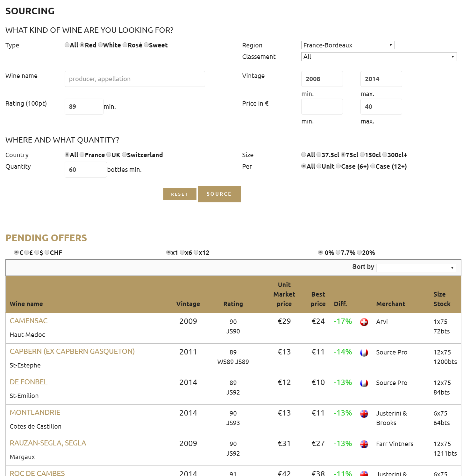Click the Diff. column header
470x476 pixels.
[x=340, y=304]
